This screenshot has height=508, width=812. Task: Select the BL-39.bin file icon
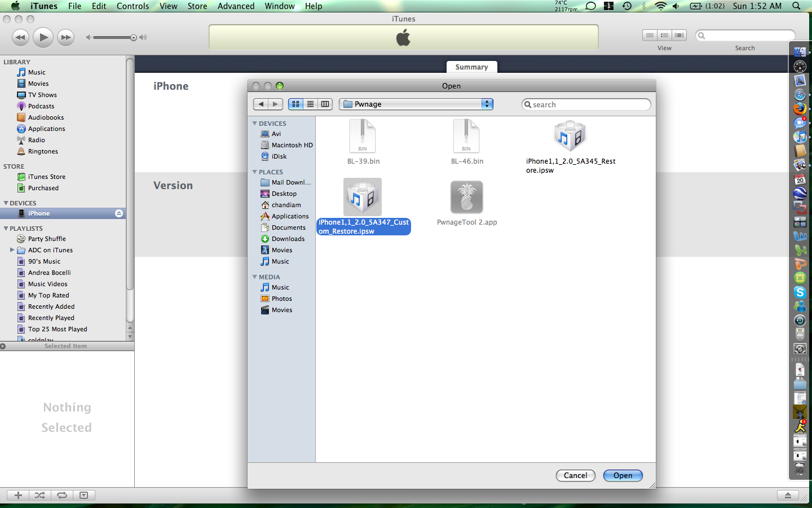point(363,136)
